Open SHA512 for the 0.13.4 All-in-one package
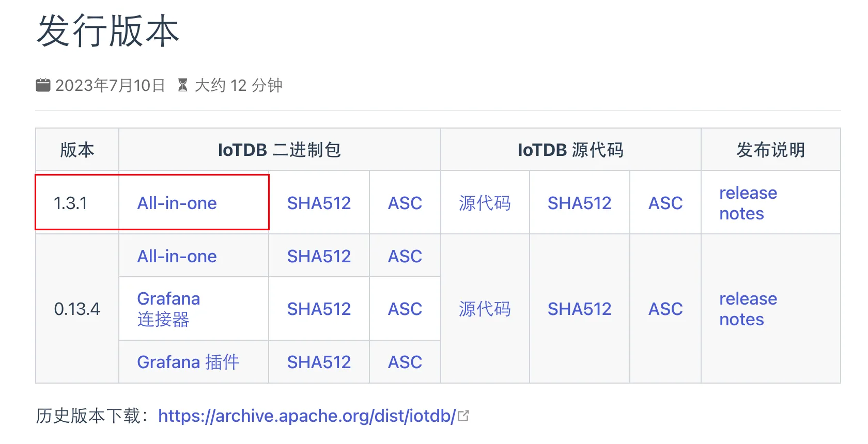868x444 pixels. (319, 256)
